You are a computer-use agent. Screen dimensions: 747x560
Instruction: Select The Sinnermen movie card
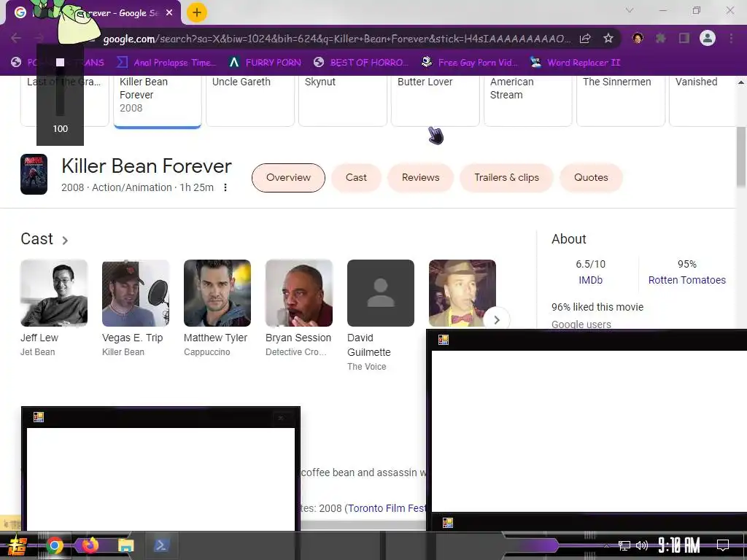(x=621, y=101)
